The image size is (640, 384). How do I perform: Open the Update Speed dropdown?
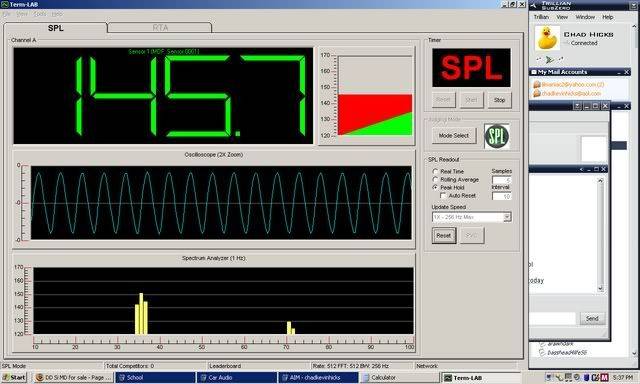click(507, 217)
